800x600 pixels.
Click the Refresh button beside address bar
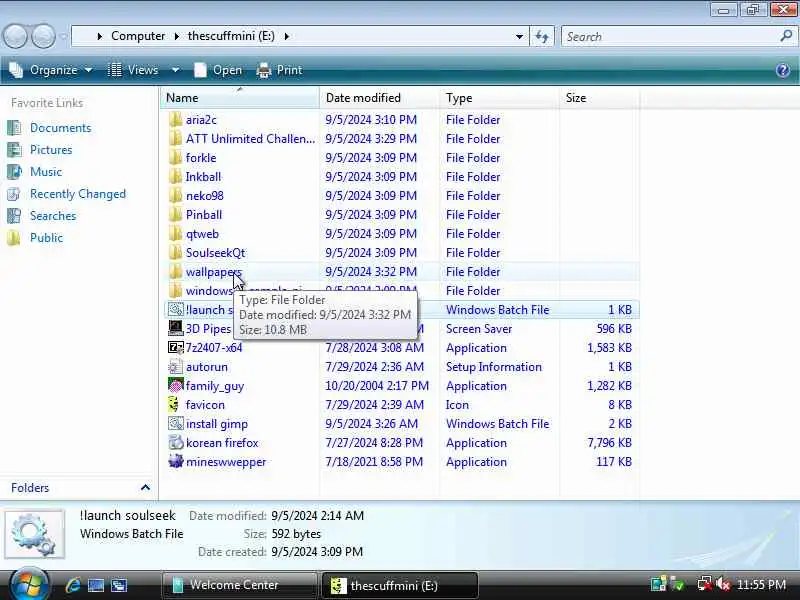point(542,36)
